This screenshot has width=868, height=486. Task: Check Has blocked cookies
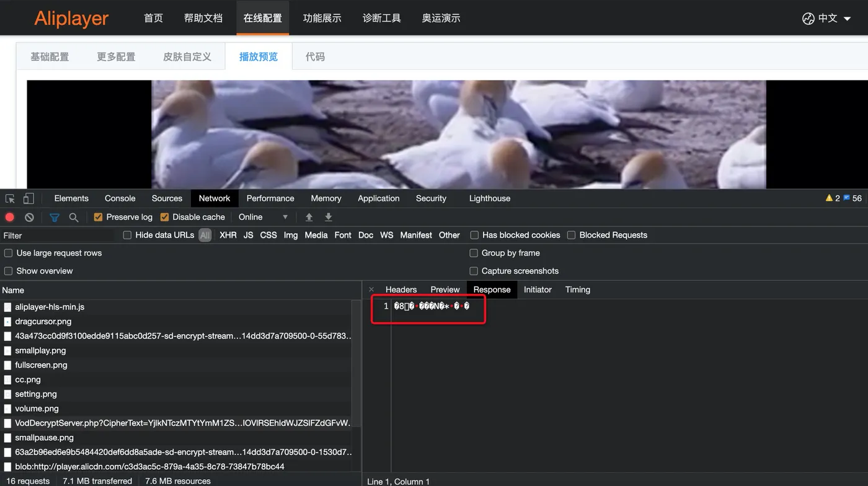474,235
